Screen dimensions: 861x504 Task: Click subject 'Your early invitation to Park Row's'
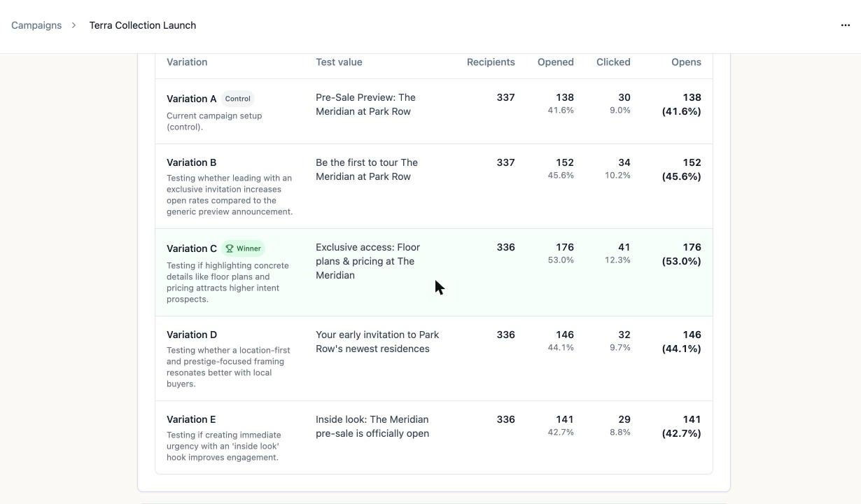click(x=377, y=342)
